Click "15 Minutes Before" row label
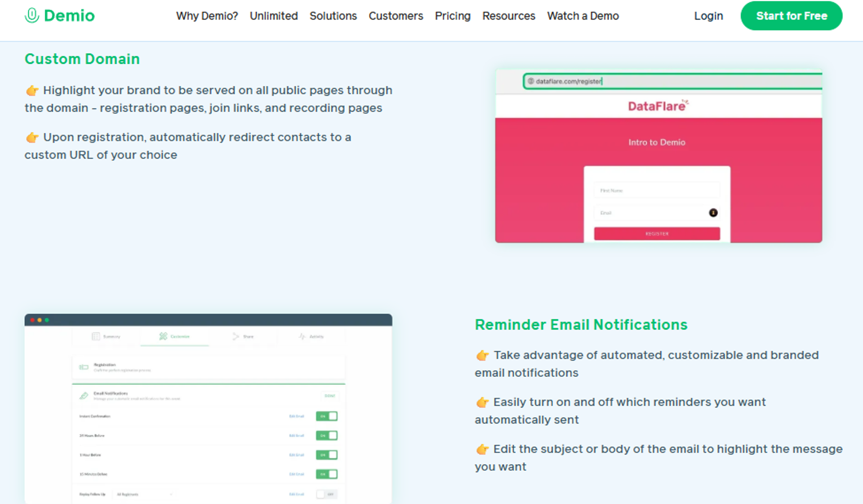Image resolution: width=863 pixels, height=504 pixels. pyautogui.click(x=93, y=474)
